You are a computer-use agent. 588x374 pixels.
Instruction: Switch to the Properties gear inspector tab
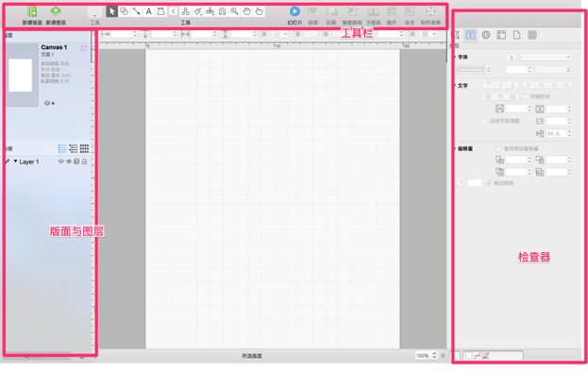(x=486, y=35)
